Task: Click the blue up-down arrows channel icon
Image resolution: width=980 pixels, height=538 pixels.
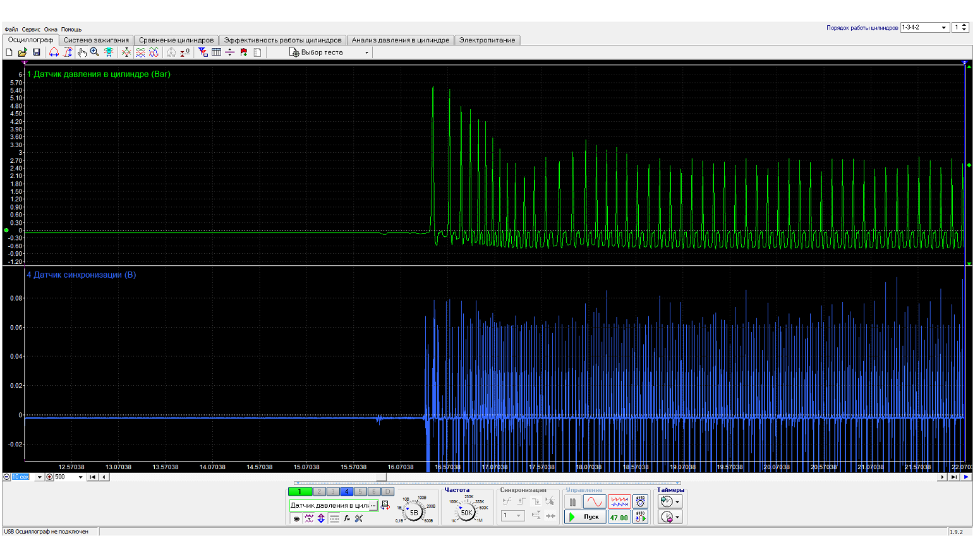Action: click(x=322, y=518)
